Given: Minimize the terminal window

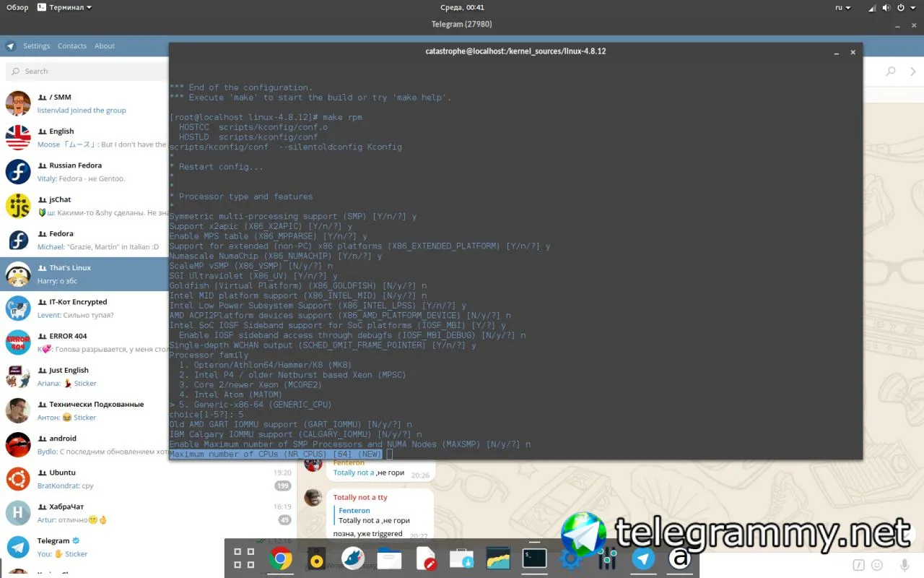Looking at the screenshot, I should pyautogui.click(x=836, y=52).
